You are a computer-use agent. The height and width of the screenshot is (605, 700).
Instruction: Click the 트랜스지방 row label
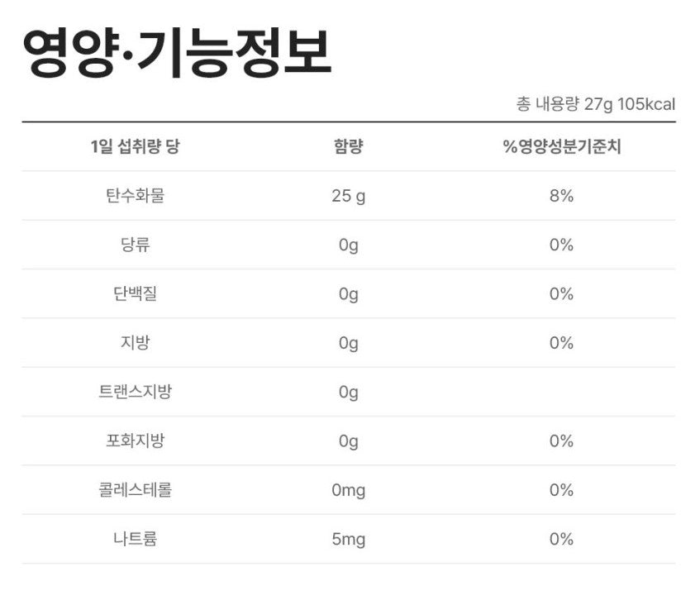[x=135, y=392]
